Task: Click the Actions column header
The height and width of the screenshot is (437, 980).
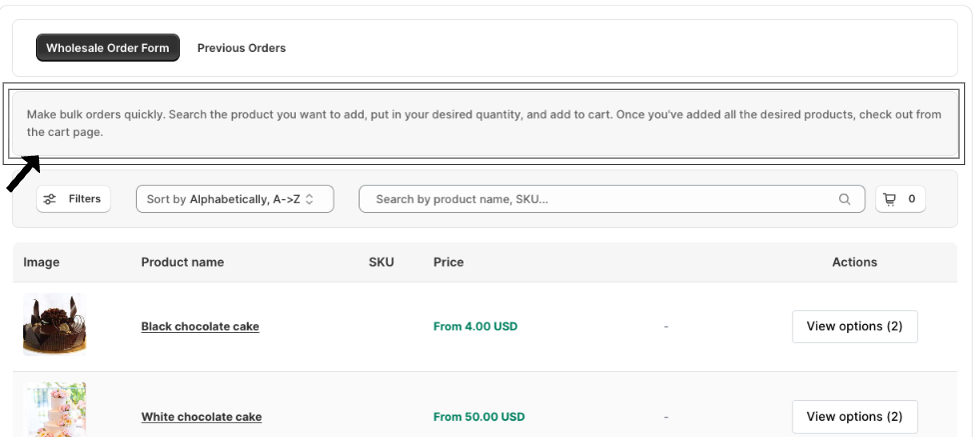Action: (x=854, y=262)
